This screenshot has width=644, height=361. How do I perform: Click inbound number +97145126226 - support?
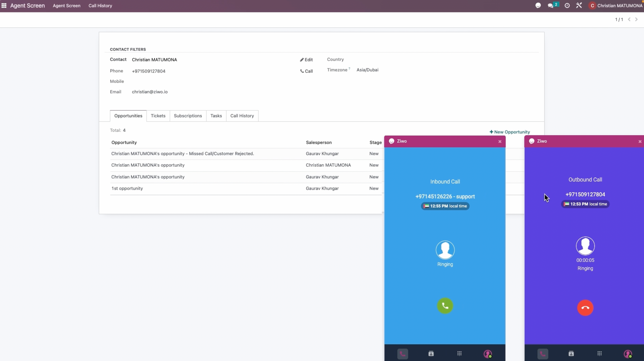445,196
